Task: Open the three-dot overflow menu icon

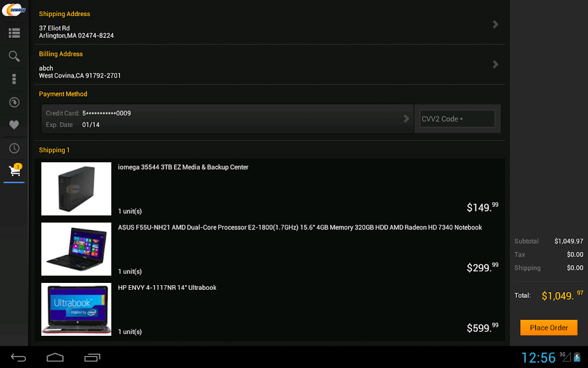Action: click(x=14, y=79)
